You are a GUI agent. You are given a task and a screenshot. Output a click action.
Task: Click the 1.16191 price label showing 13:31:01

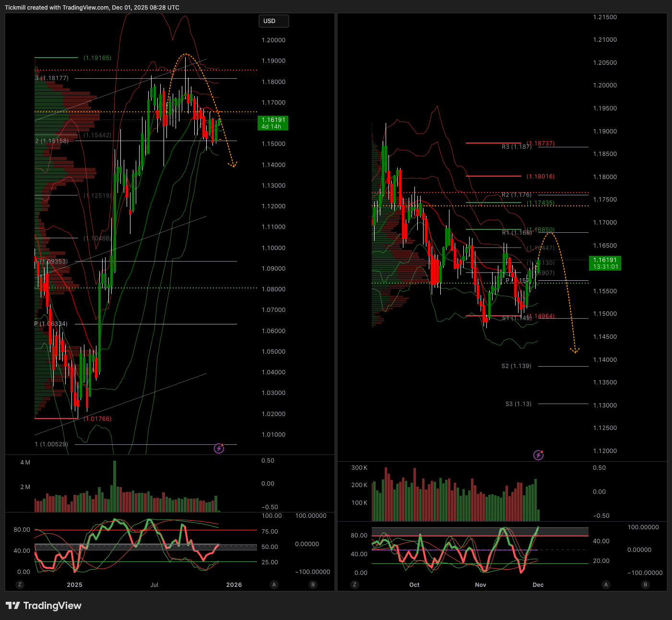click(x=605, y=263)
